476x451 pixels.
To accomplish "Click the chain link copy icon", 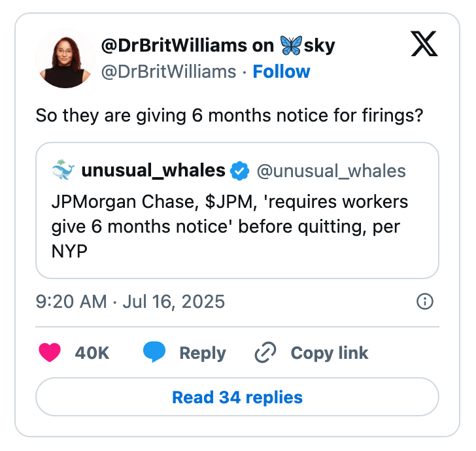I will (265, 353).
